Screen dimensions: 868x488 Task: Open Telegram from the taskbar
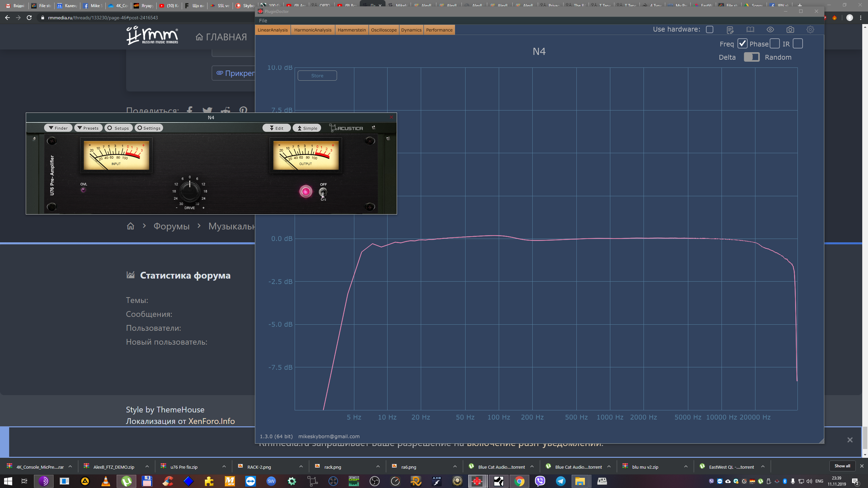click(x=560, y=481)
